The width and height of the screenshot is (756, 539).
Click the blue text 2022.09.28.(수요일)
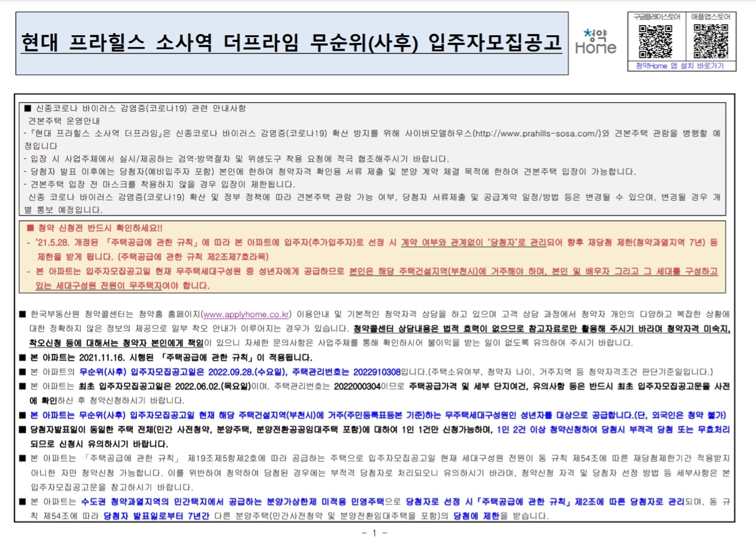(248, 371)
